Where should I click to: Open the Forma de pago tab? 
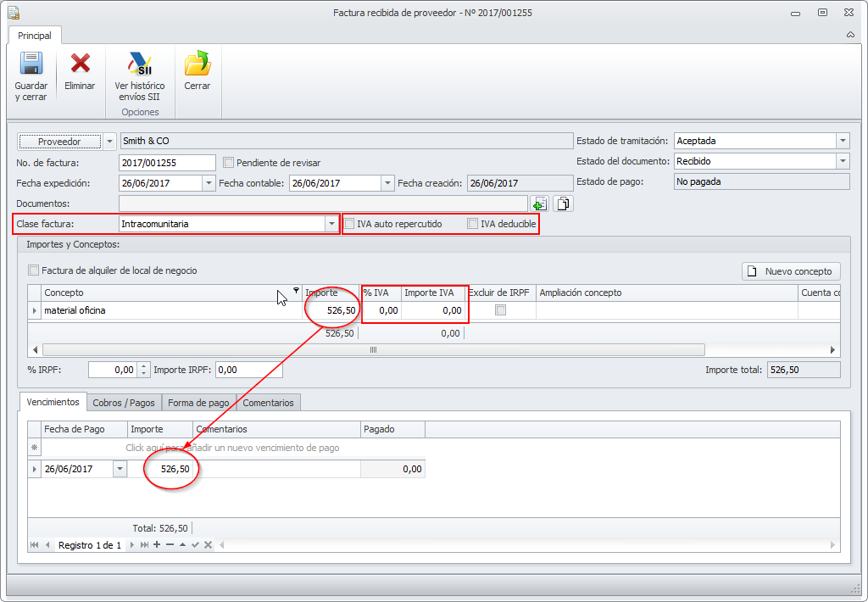[x=198, y=403]
